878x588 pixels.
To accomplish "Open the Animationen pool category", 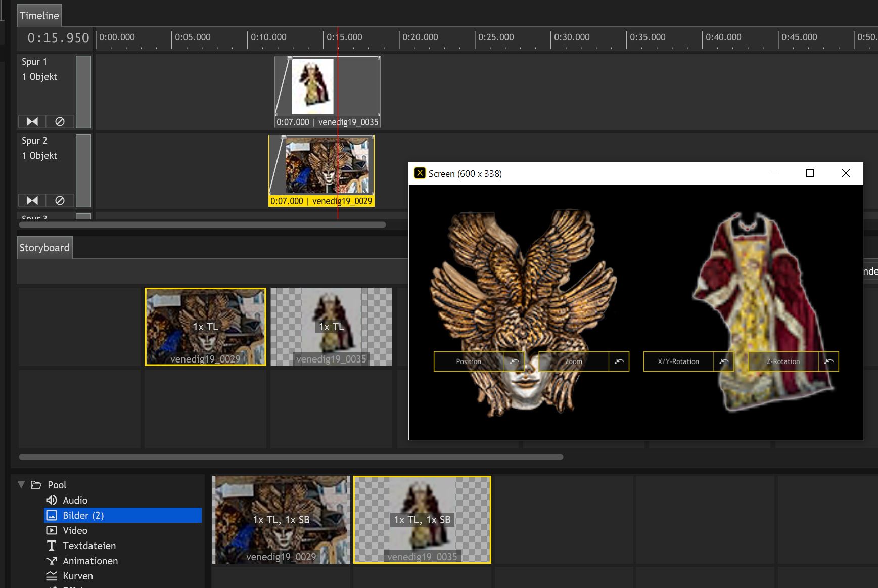I will click(90, 561).
